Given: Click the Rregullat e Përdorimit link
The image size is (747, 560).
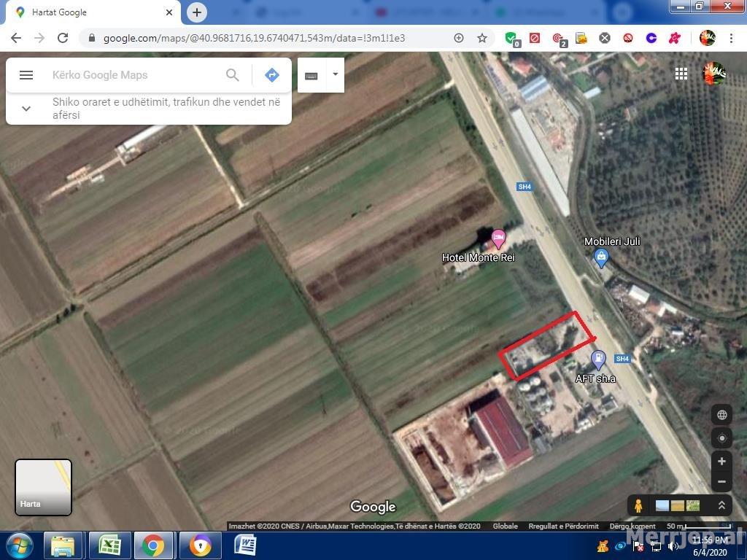Looking at the screenshot, I should point(565,526).
